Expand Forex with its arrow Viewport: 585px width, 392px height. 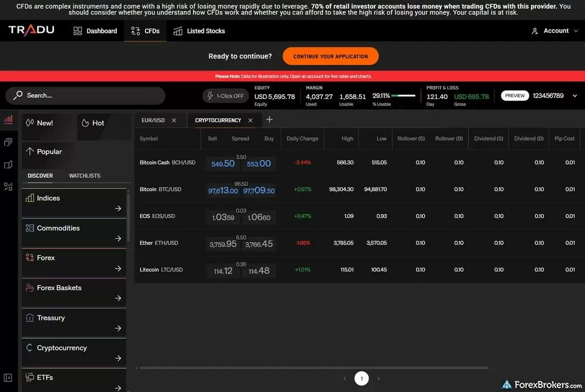coord(118,269)
